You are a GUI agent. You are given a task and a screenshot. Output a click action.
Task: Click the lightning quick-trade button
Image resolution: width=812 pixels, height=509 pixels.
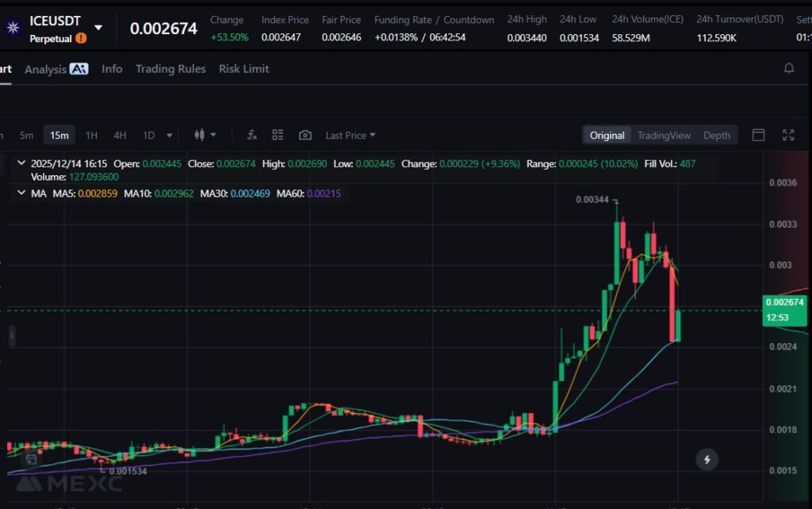tap(707, 459)
